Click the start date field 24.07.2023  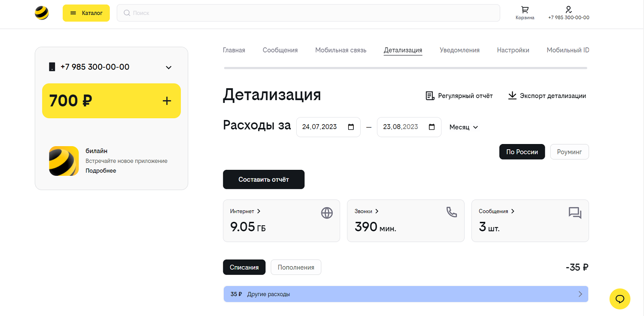(328, 127)
